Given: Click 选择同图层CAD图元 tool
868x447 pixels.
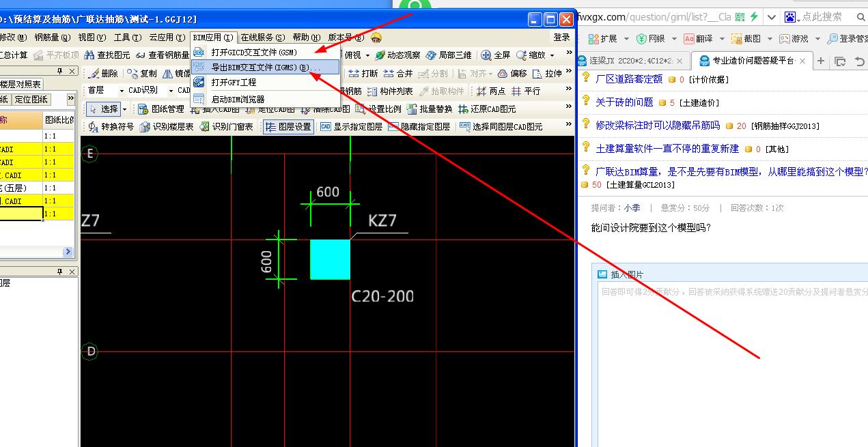Looking at the screenshot, I should tap(501, 126).
